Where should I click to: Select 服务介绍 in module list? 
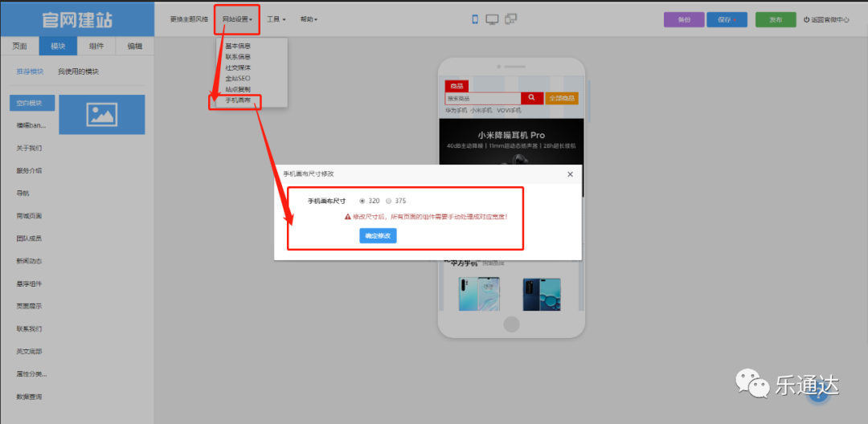click(x=29, y=171)
